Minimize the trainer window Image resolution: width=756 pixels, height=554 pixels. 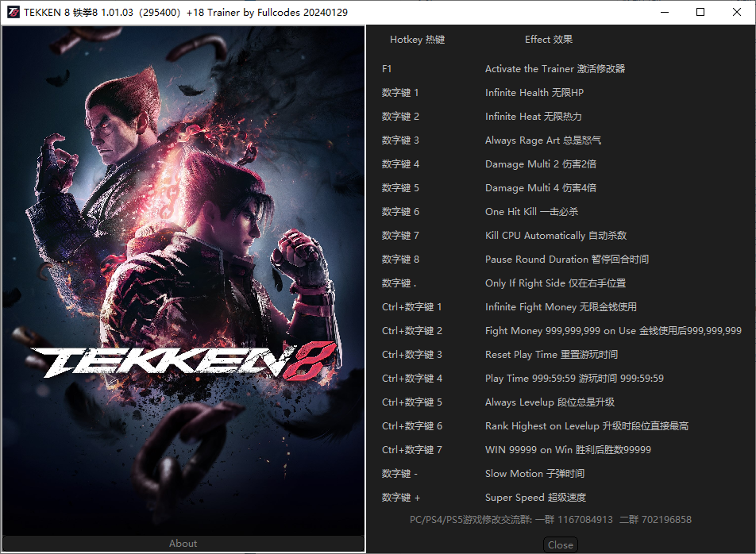665,12
